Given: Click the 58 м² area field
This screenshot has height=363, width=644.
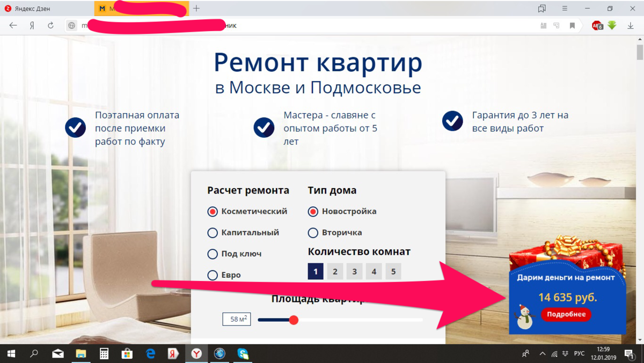Looking at the screenshot, I should point(237,319).
